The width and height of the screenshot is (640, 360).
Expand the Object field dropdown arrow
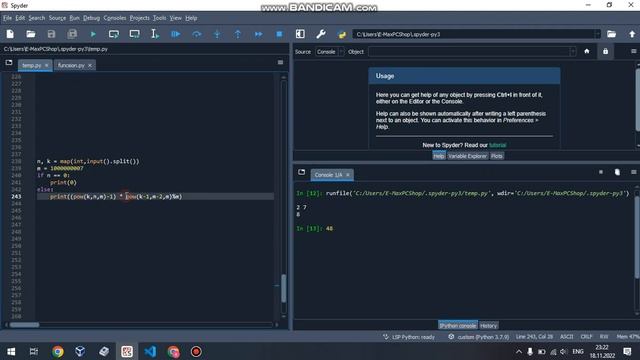pos(573,52)
